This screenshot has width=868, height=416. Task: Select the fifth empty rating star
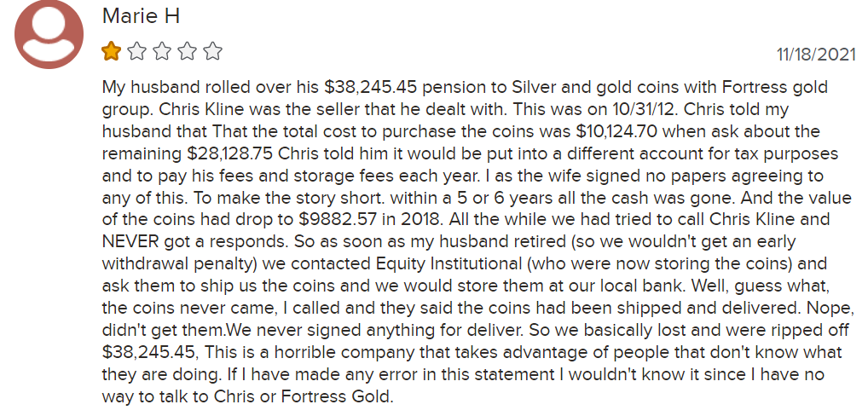212,52
